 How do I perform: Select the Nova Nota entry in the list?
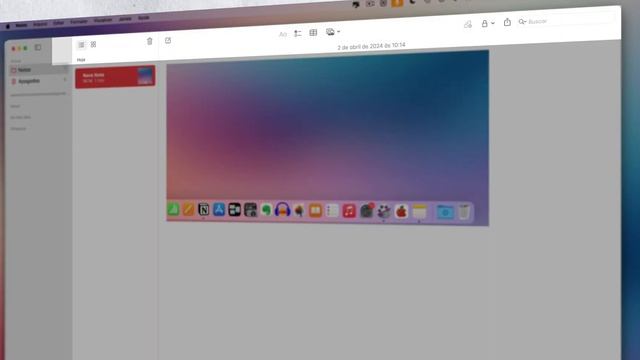(115, 77)
